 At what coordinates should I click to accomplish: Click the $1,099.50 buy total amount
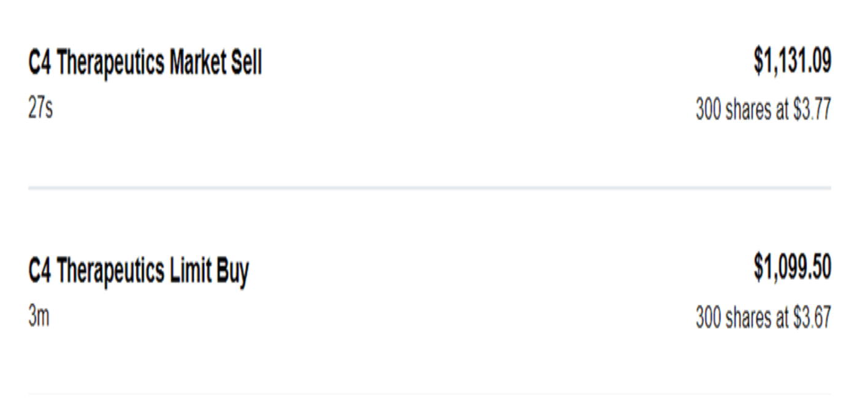(x=792, y=269)
